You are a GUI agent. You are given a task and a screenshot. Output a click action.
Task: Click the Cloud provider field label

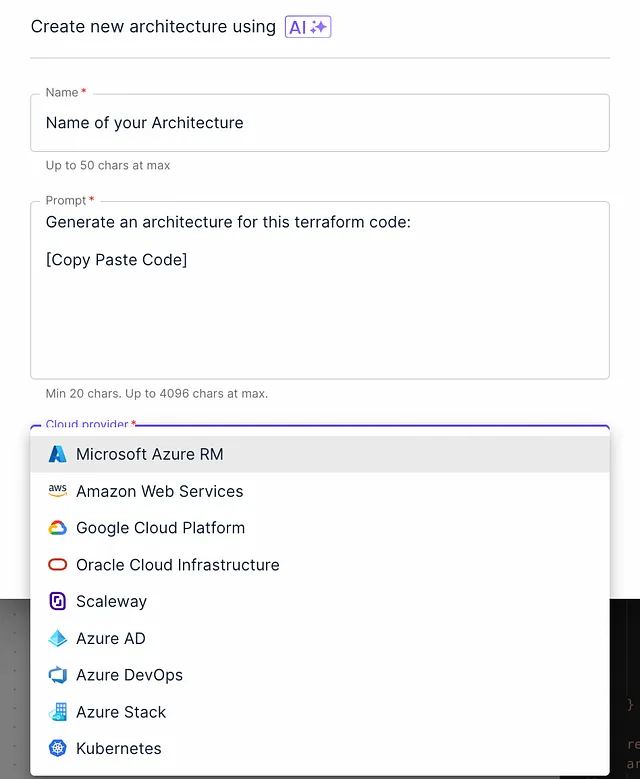pyautogui.click(x=91, y=424)
